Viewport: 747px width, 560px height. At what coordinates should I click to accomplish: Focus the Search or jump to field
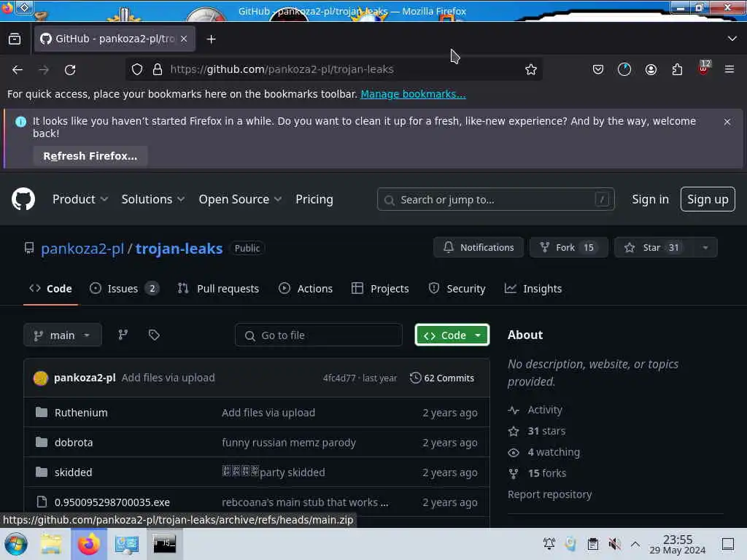pos(495,200)
